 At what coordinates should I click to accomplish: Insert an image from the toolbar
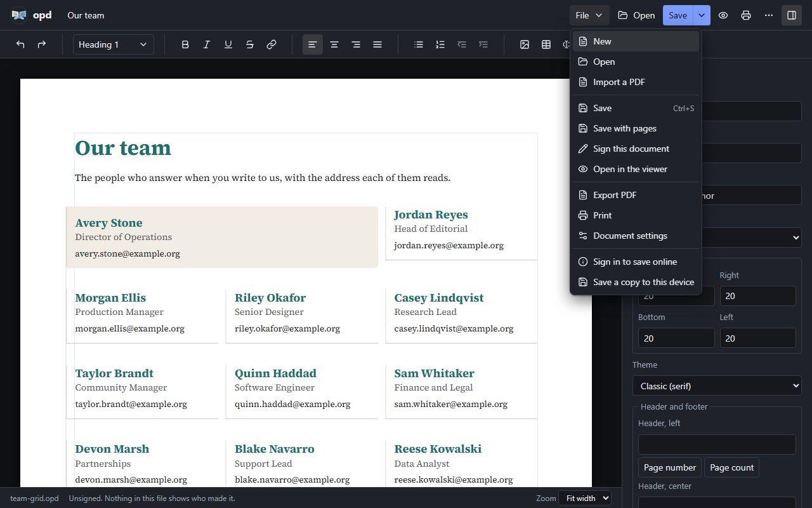coord(525,44)
